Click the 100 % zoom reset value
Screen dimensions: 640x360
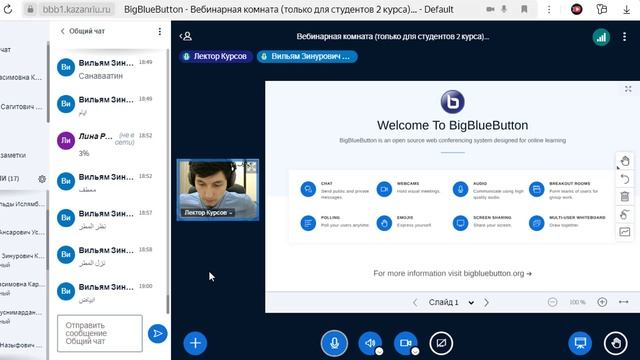(577, 302)
